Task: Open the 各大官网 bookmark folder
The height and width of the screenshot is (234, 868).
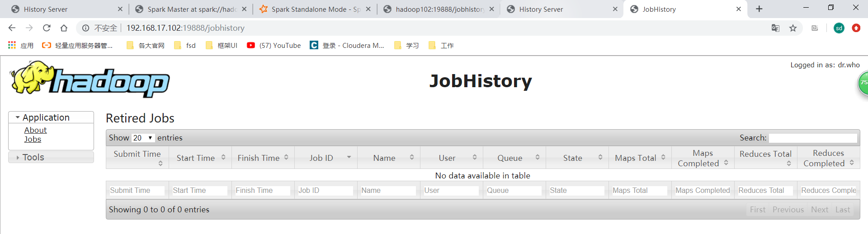Action: [146, 45]
